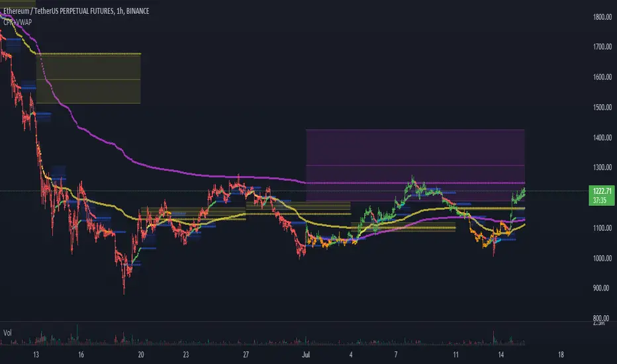
Task: Select the 20 date on time axis
Action: coord(141,355)
